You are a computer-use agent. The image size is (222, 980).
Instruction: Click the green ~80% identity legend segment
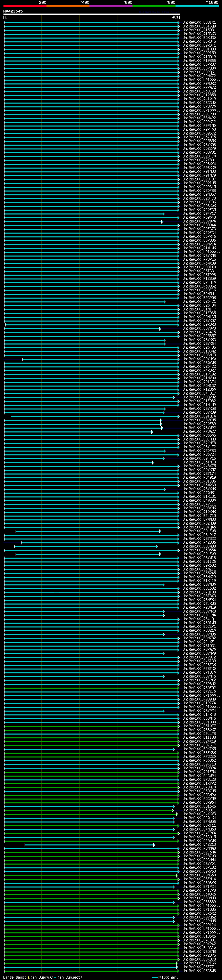[154, 6]
